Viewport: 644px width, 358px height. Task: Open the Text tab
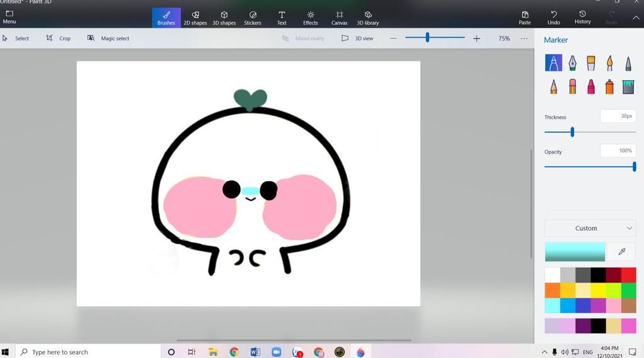click(x=282, y=18)
